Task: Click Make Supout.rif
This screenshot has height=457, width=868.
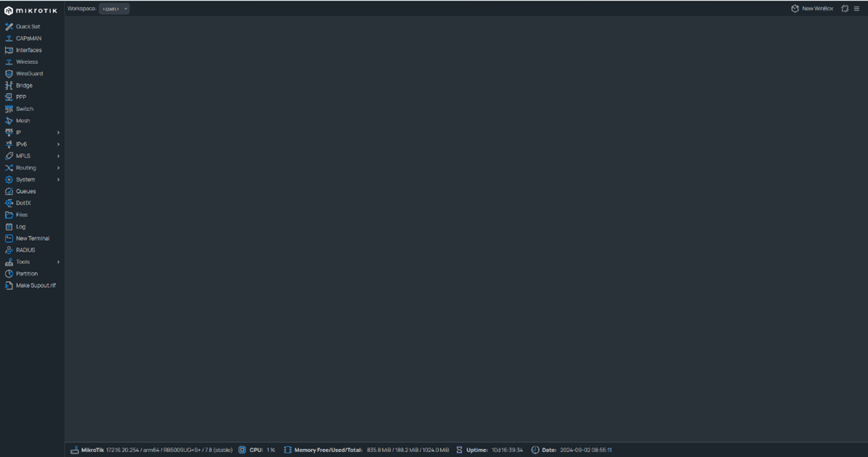Action: click(x=35, y=286)
